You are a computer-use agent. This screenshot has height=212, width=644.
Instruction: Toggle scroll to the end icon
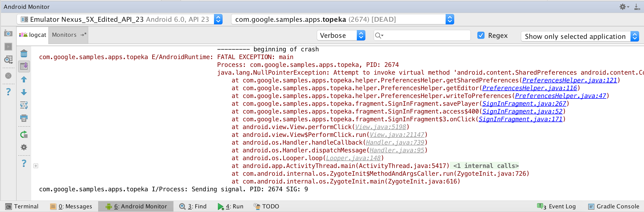point(24,66)
